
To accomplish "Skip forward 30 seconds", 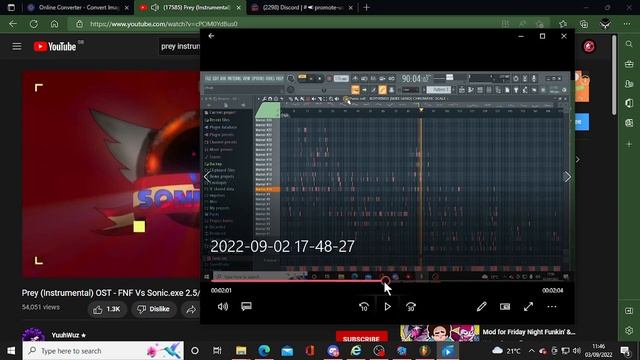I will (x=411, y=307).
